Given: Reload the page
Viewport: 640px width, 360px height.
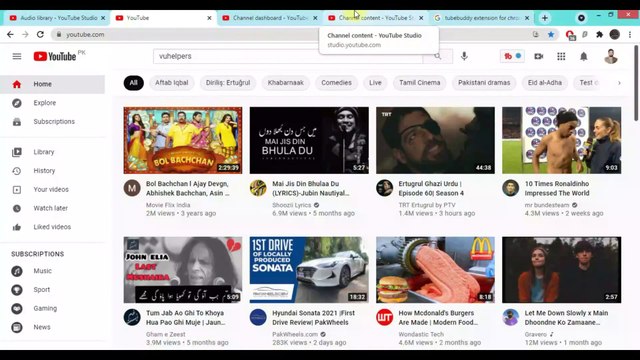Looking at the screenshot, I should (x=40, y=35).
